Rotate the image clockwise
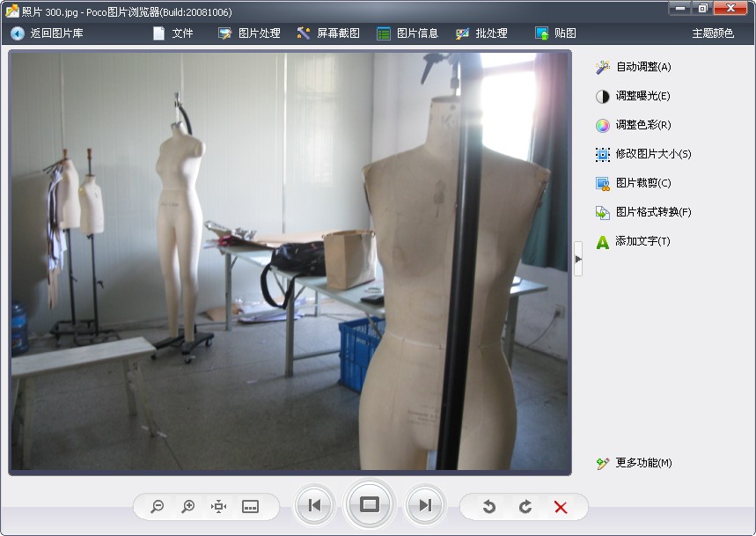The width and height of the screenshot is (756, 536). [525, 507]
